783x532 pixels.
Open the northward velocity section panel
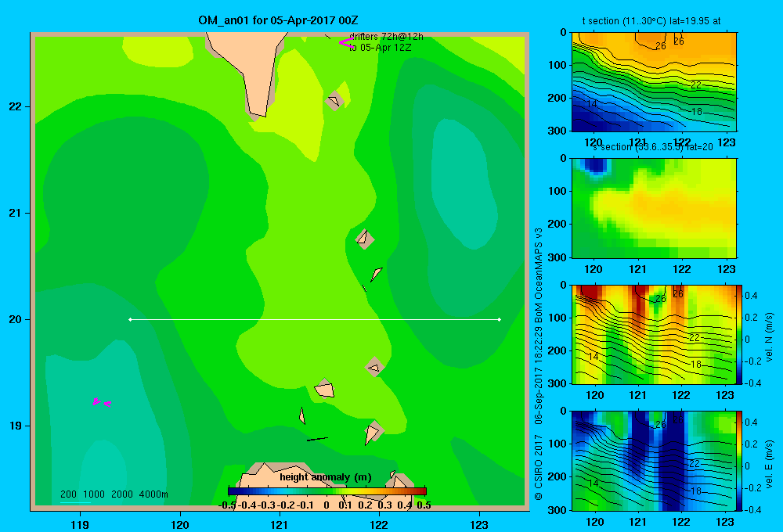coord(654,334)
